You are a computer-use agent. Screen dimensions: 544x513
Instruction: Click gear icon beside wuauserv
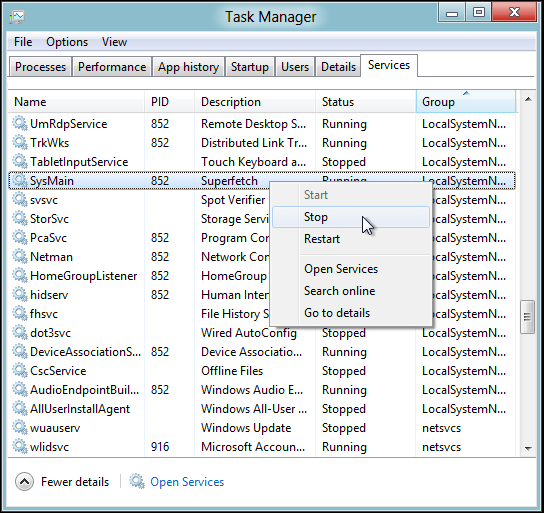(x=20, y=427)
